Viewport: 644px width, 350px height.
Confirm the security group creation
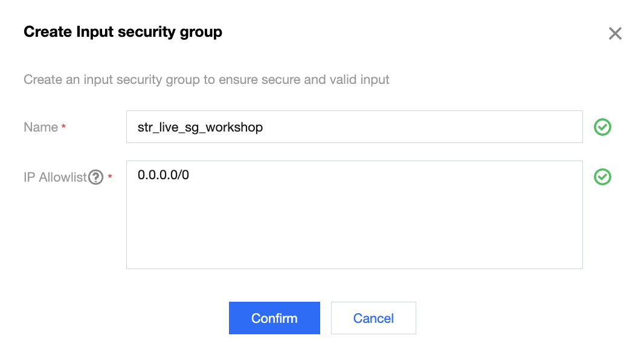(x=274, y=318)
